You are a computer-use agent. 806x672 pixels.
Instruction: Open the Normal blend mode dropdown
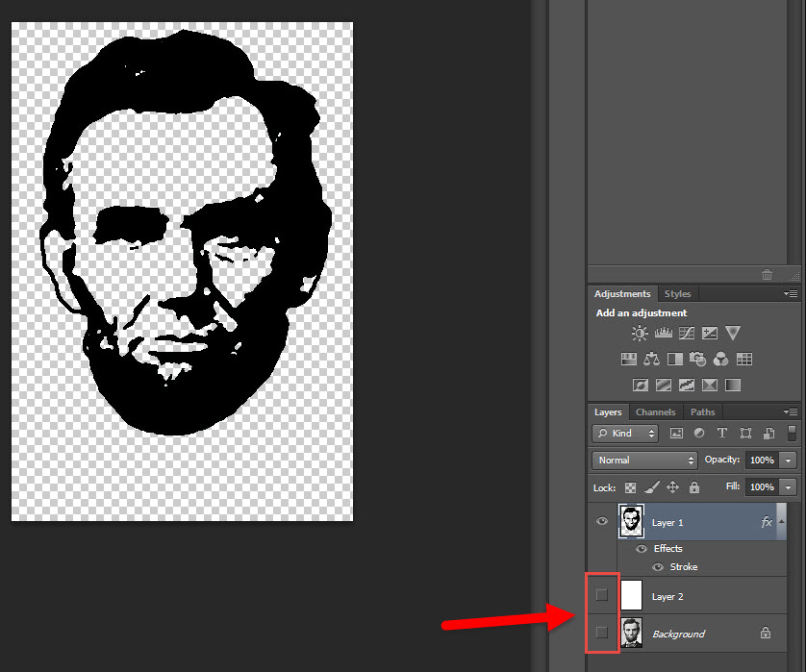coord(643,460)
